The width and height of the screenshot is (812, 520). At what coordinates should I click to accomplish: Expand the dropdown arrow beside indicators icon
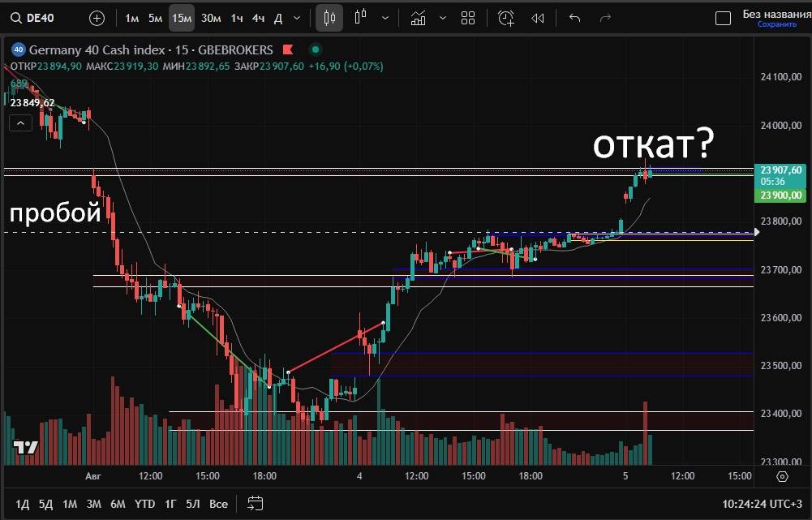click(x=443, y=18)
